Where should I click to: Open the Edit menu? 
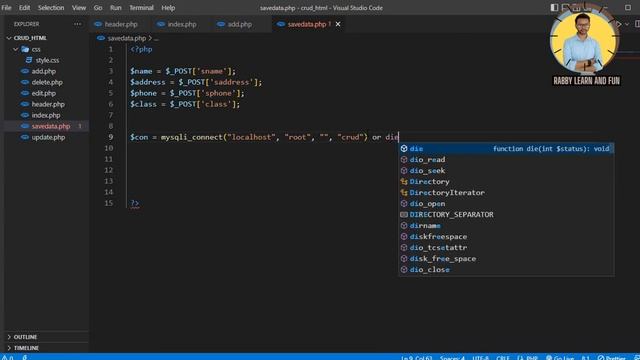point(24,8)
